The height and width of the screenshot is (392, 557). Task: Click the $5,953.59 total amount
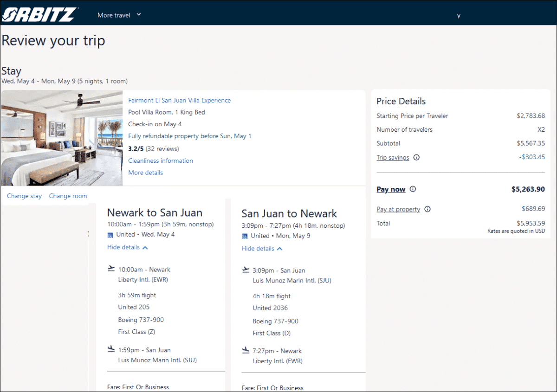531,223
